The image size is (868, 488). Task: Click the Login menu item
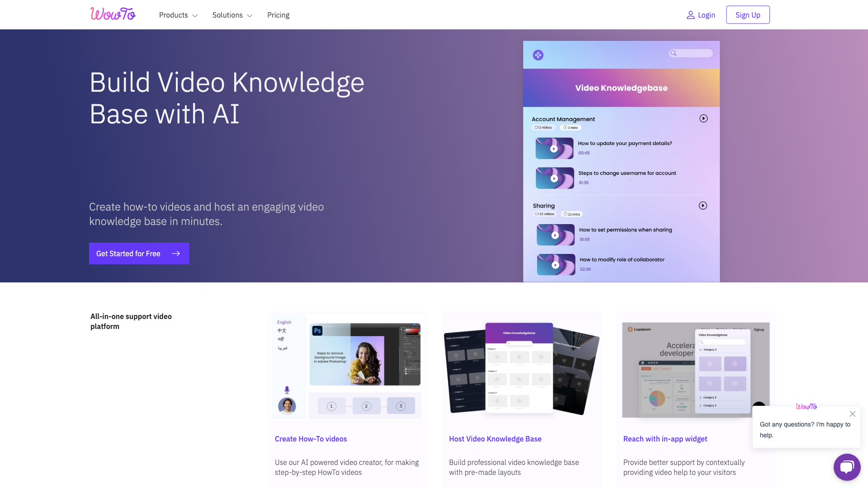pyautogui.click(x=706, y=14)
